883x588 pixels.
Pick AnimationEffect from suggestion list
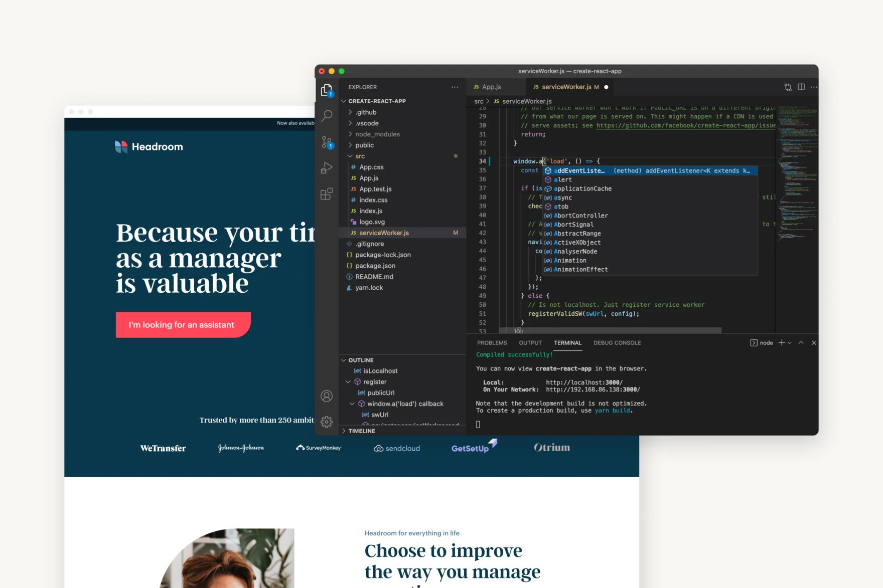pyautogui.click(x=650, y=270)
